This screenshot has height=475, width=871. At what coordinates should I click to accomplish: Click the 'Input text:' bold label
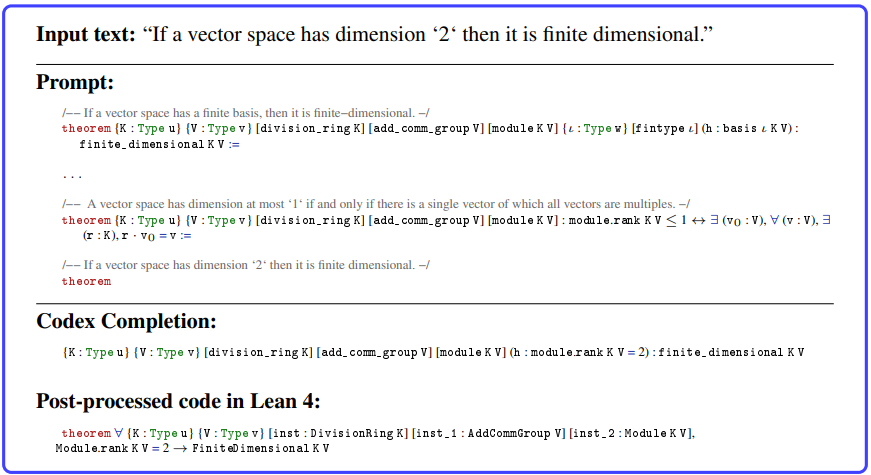(86, 34)
